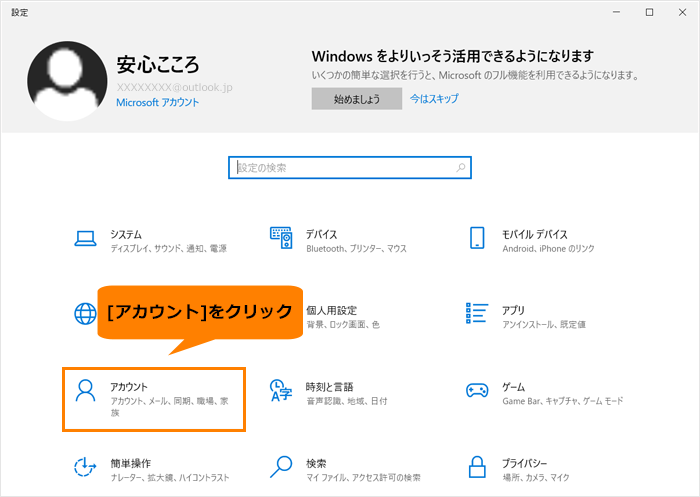Open 簡単操作 settings label
Screen dimensions: 700x497
[130, 463]
